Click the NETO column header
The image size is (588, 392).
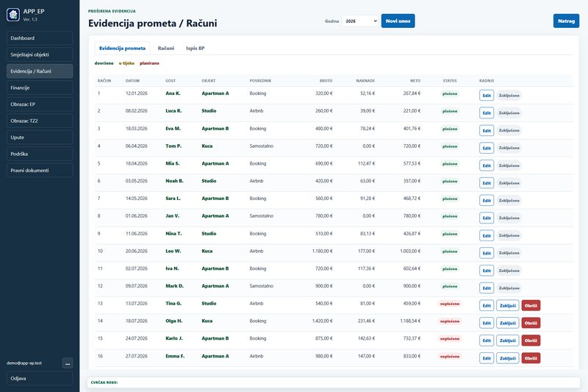click(415, 81)
